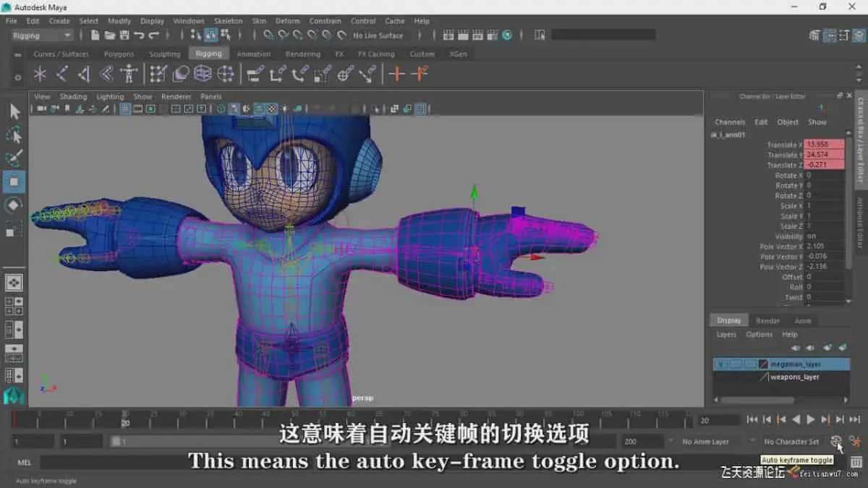The width and height of the screenshot is (868, 488).
Task: Open the Skeleton menu
Action: coord(228,21)
